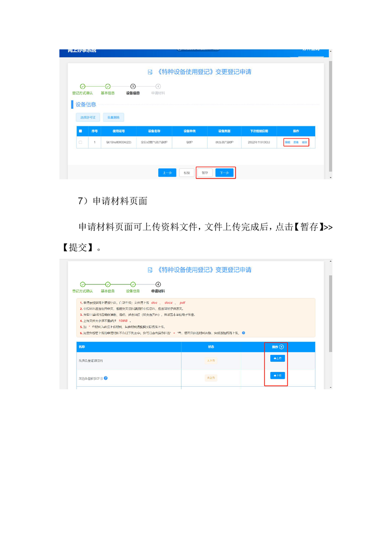The height and width of the screenshot is (555, 392).
Task: Click 上传 button for first material row
Action: [x=278, y=358]
